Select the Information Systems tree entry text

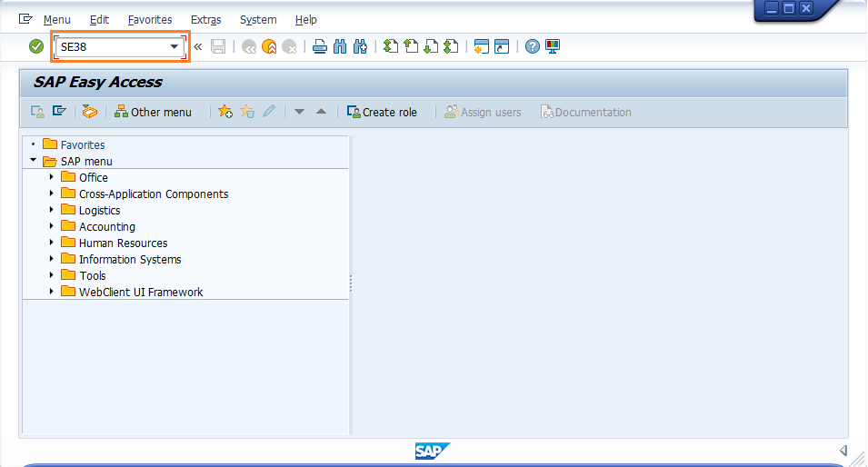[x=130, y=260]
